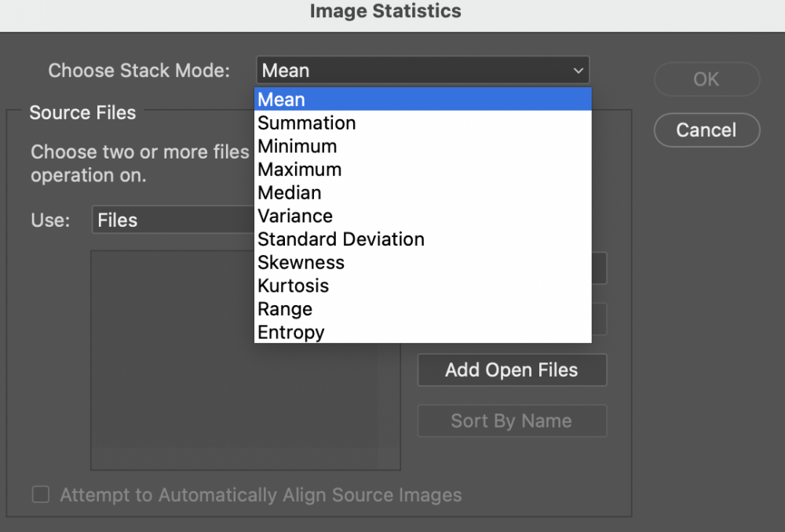Select Maximum stack mode option
Image resolution: width=785 pixels, height=532 pixels.
[422, 169]
